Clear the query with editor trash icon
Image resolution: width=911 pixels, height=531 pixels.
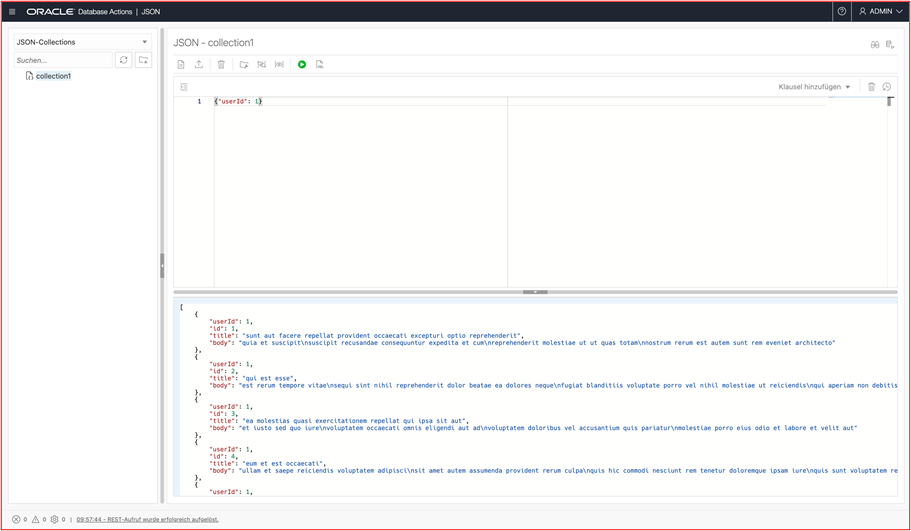(x=871, y=87)
